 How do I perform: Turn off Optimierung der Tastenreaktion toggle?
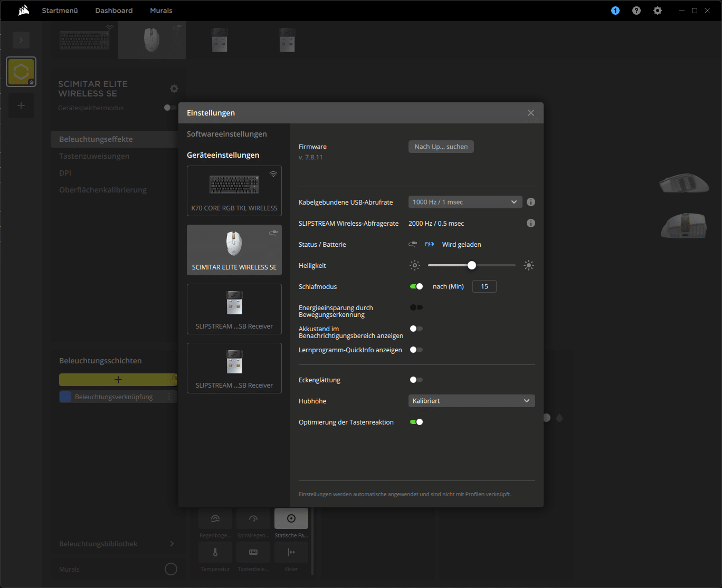(416, 422)
